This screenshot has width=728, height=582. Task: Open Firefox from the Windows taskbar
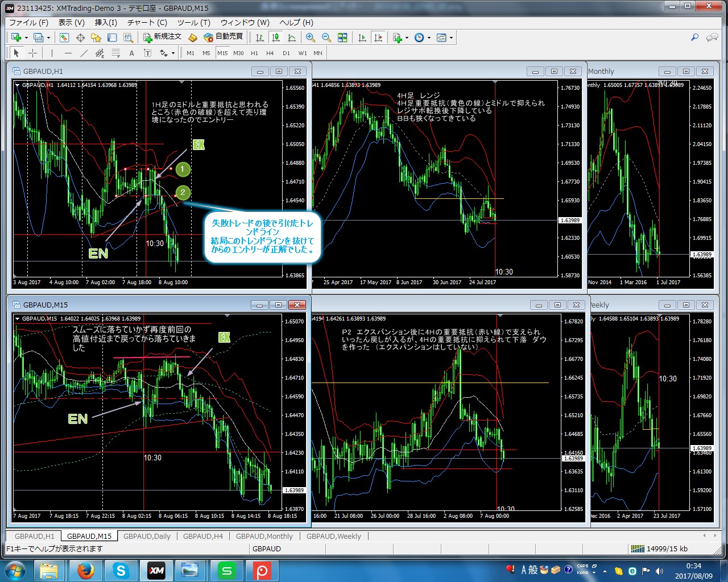coord(85,570)
